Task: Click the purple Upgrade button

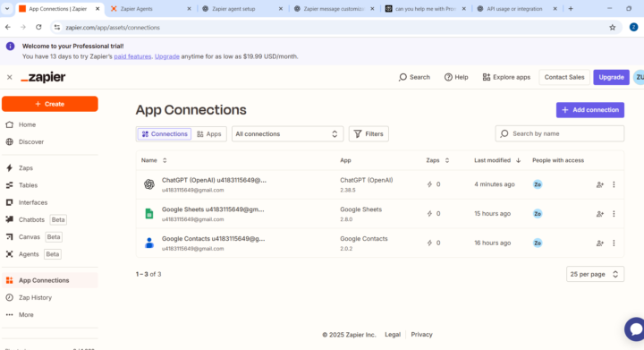Action: pos(611,77)
